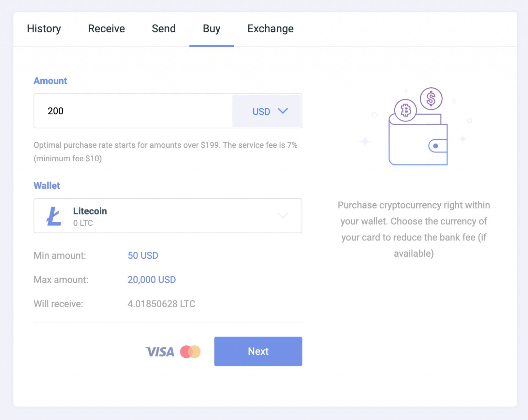Viewport: 528px width, 420px height.
Task: Click the Will receive LTC value
Action: 161,304
